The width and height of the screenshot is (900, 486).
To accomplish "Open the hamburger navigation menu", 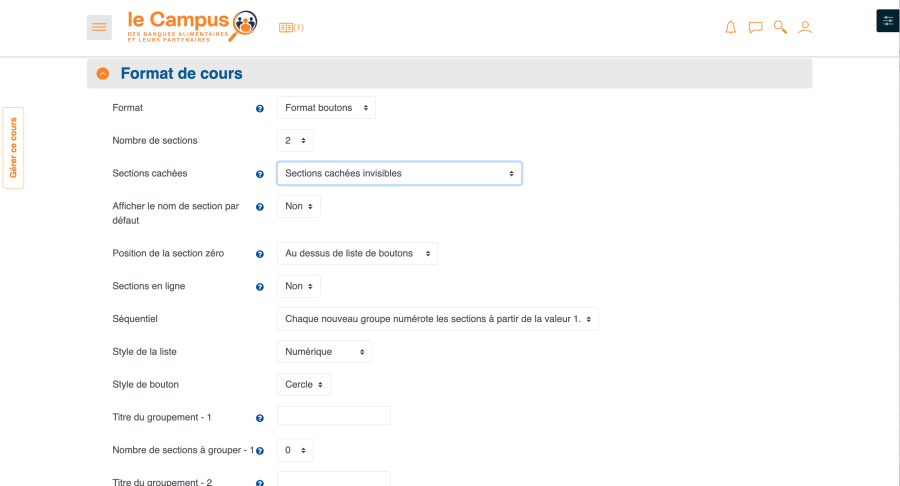I will click(99, 27).
